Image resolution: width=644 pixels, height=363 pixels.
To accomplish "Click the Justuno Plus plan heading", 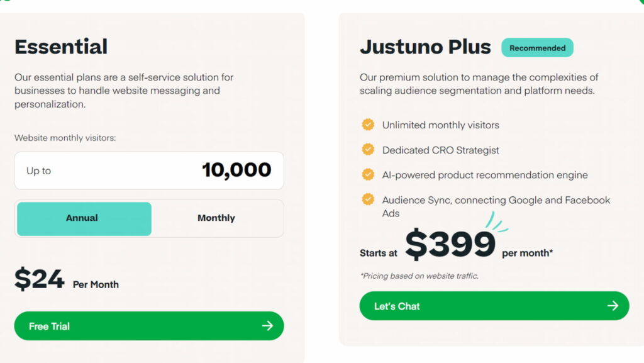I will 425,47.
